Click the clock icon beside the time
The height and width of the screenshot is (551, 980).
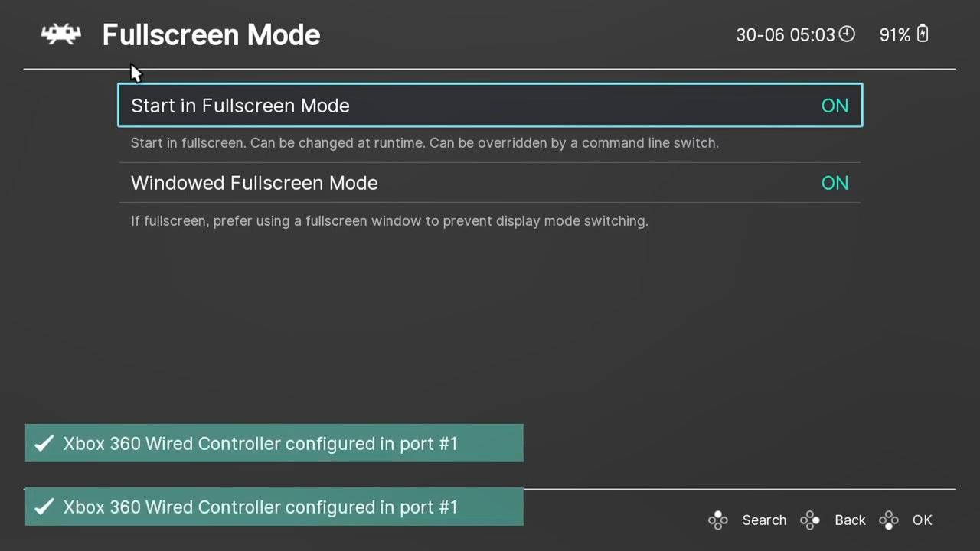[x=847, y=34]
